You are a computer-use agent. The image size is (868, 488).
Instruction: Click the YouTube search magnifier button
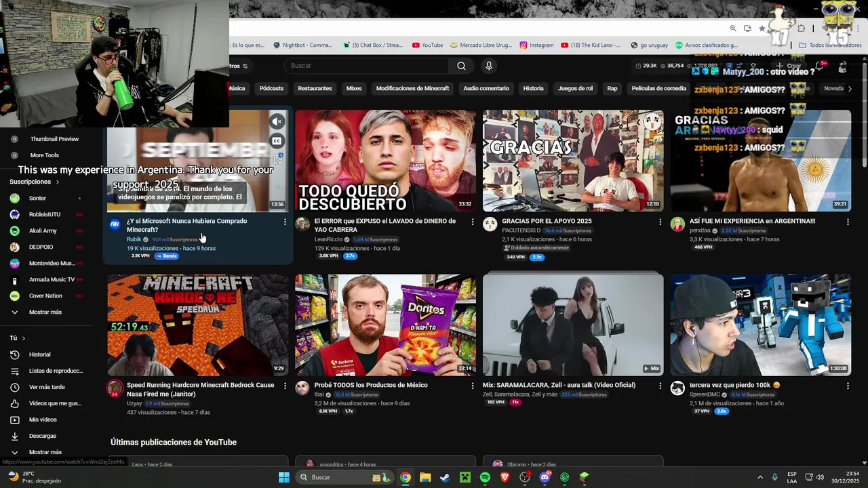(x=461, y=66)
